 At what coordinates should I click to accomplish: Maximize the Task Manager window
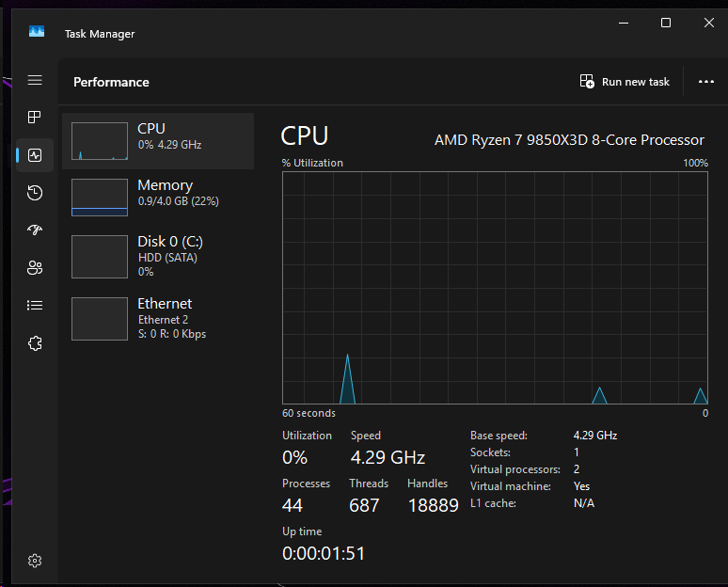[x=666, y=23]
